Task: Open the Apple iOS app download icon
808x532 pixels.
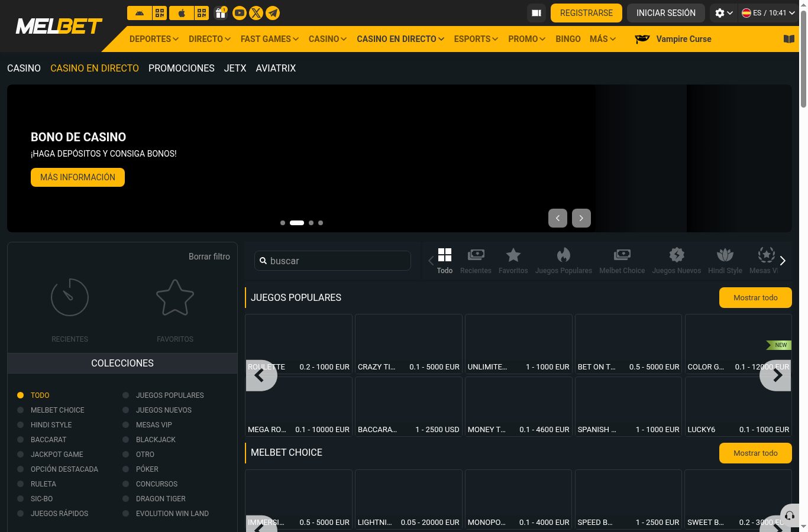Action: (x=182, y=12)
